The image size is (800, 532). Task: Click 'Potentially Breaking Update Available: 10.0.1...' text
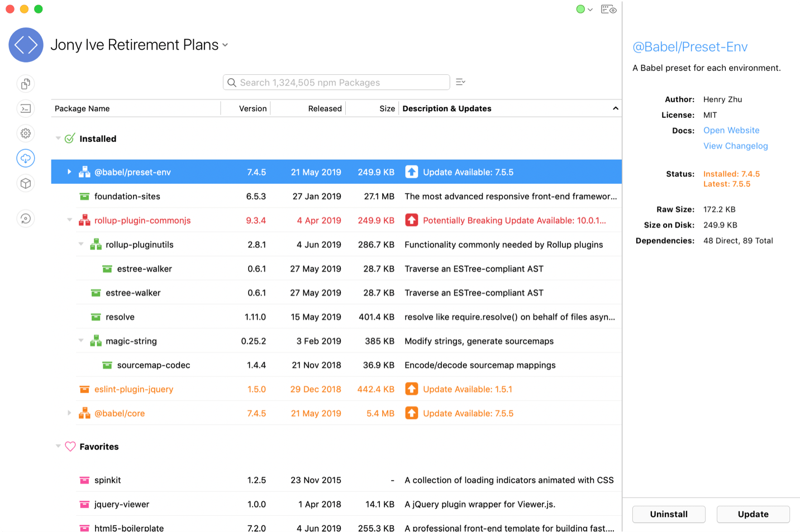pos(515,220)
